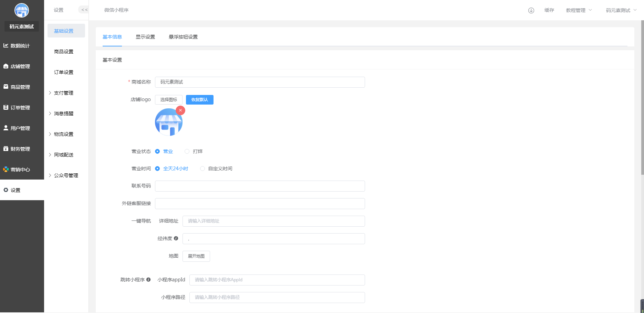Click the store logo preview image

tap(169, 122)
